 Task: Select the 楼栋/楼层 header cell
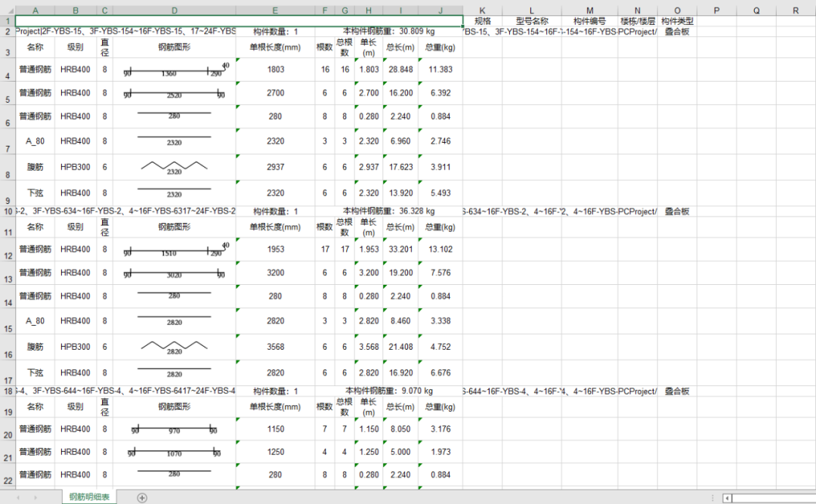point(637,21)
